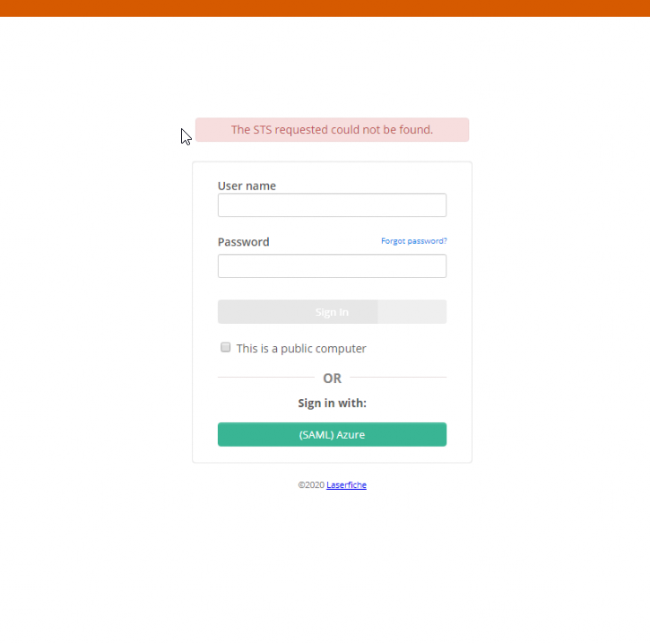Click the word 'Azure' on the green button
The image size is (650, 644).
click(351, 435)
